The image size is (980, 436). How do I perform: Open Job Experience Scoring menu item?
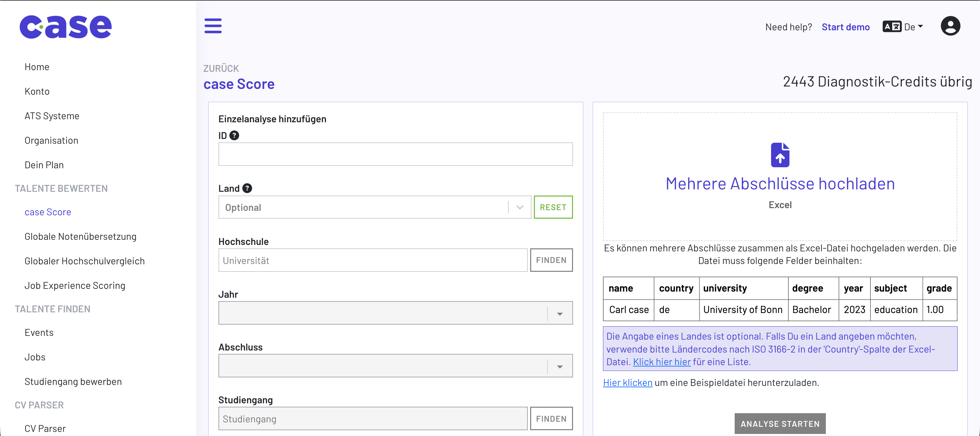point(75,285)
